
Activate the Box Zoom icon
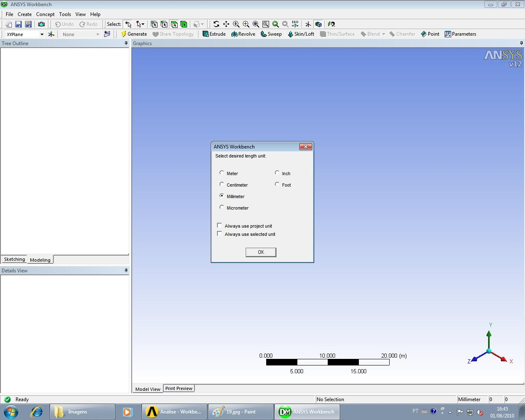click(x=246, y=24)
